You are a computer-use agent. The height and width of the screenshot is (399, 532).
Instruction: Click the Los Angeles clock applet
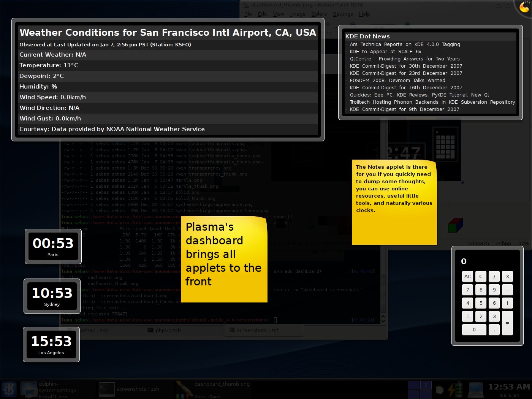click(x=51, y=344)
